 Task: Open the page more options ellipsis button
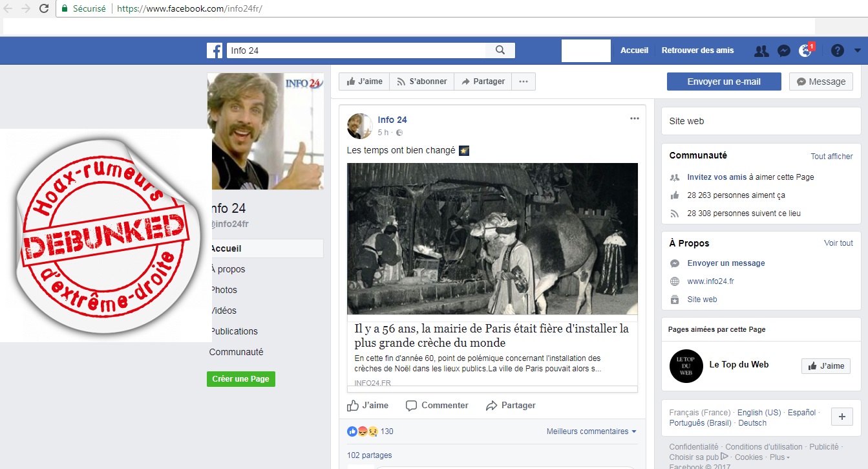point(524,82)
